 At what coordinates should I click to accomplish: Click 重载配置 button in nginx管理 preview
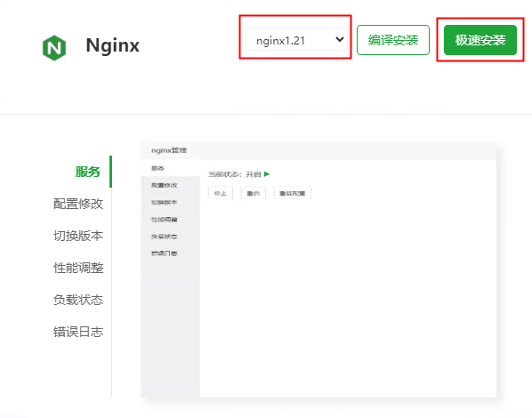click(x=292, y=193)
